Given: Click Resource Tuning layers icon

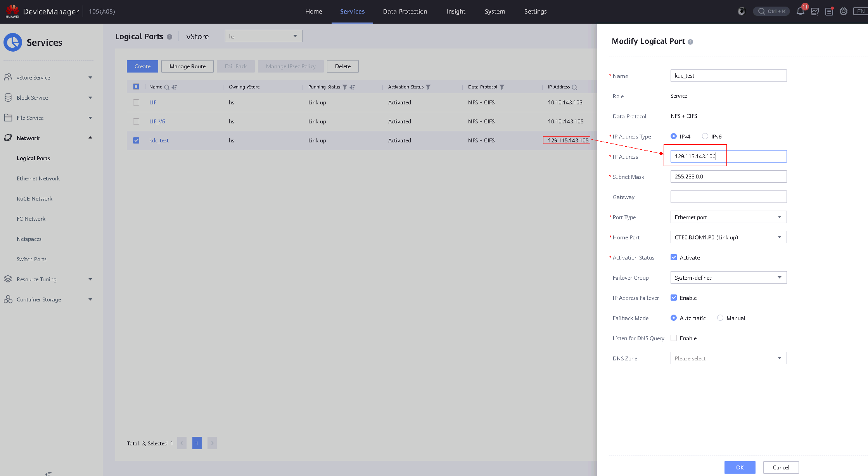Looking at the screenshot, I should [x=8, y=279].
